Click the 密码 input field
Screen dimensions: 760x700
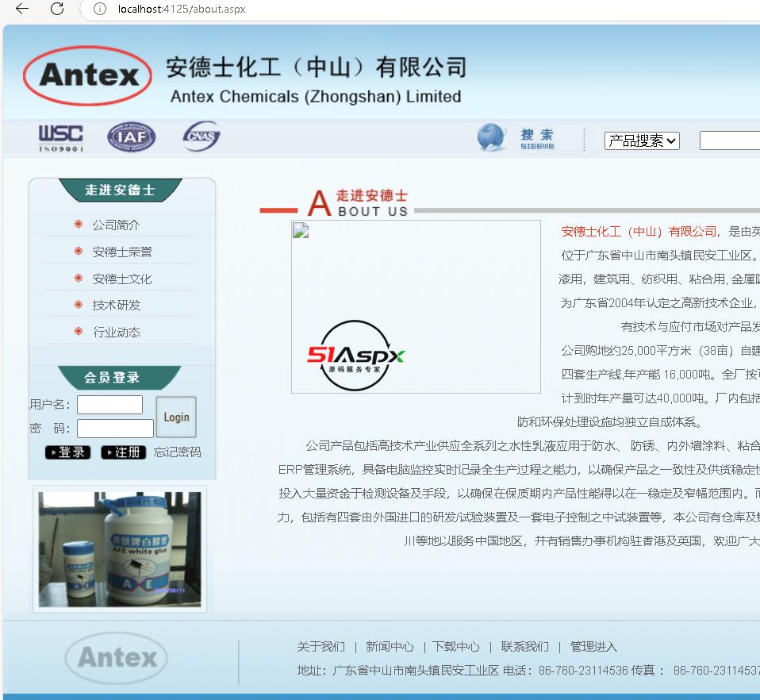tap(115, 429)
